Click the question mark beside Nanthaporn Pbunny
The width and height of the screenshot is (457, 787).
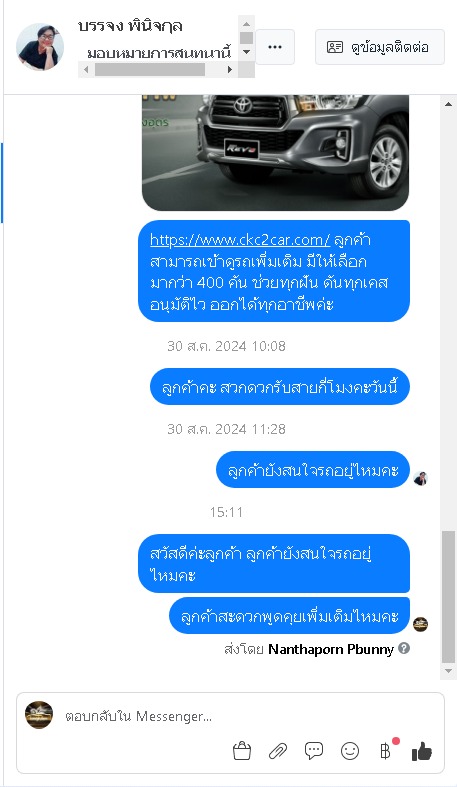click(404, 648)
